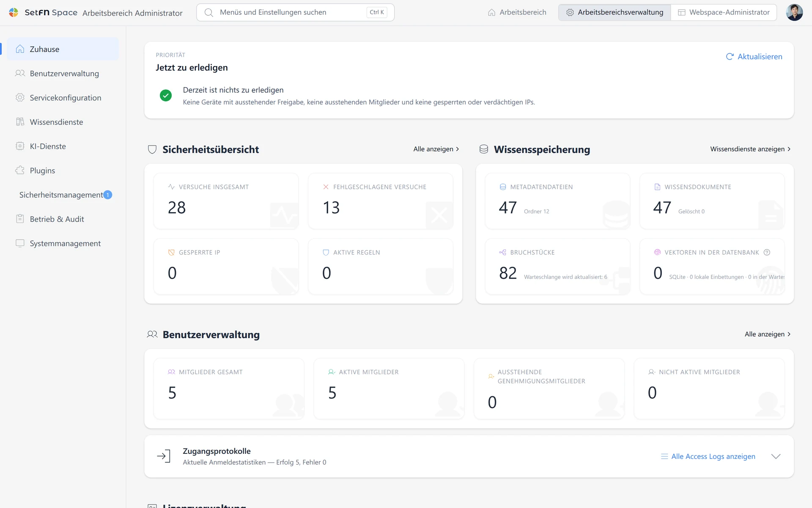Expand the Zugangsprotokolle panel chevron
The height and width of the screenshot is (508, 812).
tap(776, 456)
